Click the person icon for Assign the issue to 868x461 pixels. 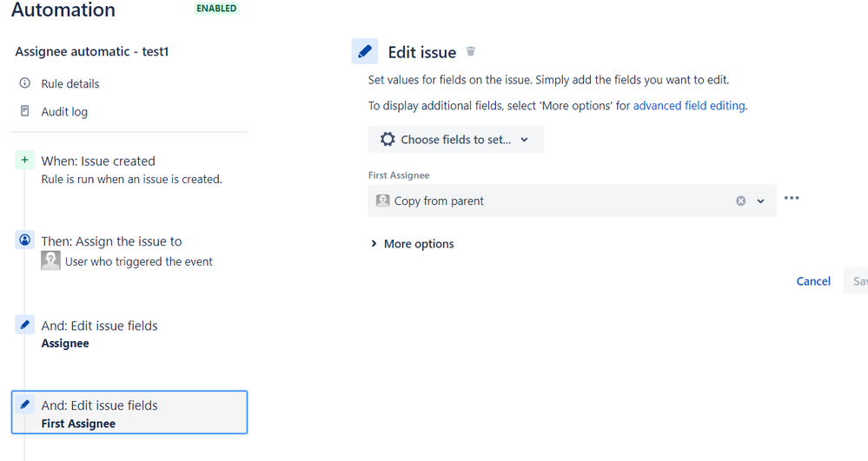click(24, 240)
